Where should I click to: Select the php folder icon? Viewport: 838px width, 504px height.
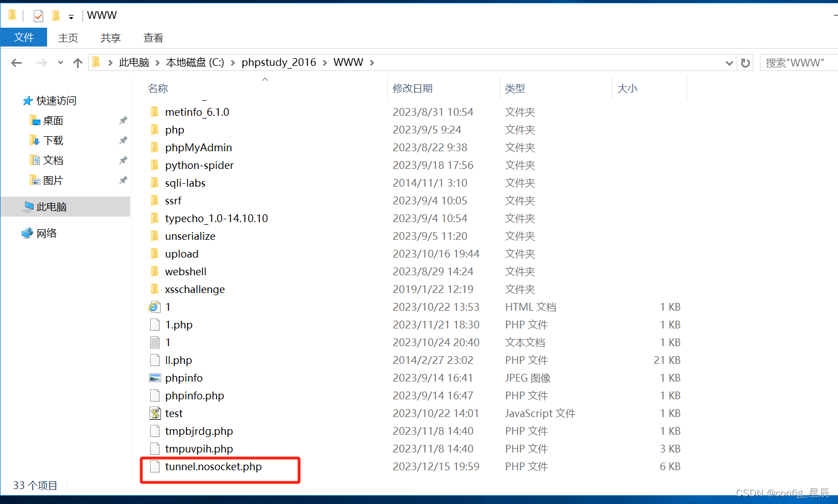(x=155, y=130)
